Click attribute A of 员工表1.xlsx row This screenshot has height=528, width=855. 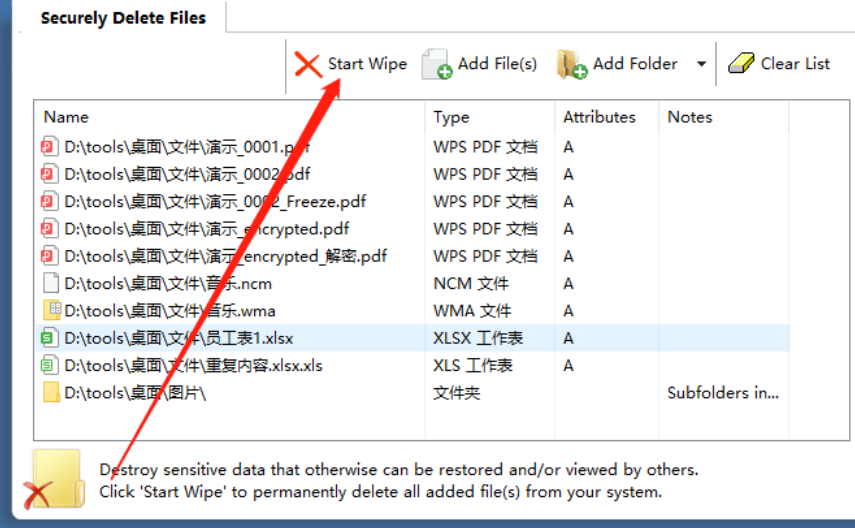click(568, 338)
